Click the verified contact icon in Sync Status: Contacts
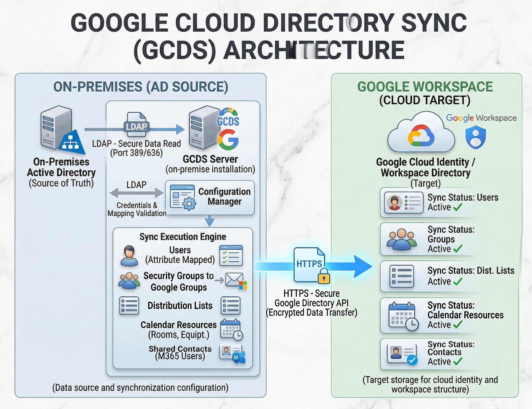Viewport: 532px width, 409px height. pos(402,355)
